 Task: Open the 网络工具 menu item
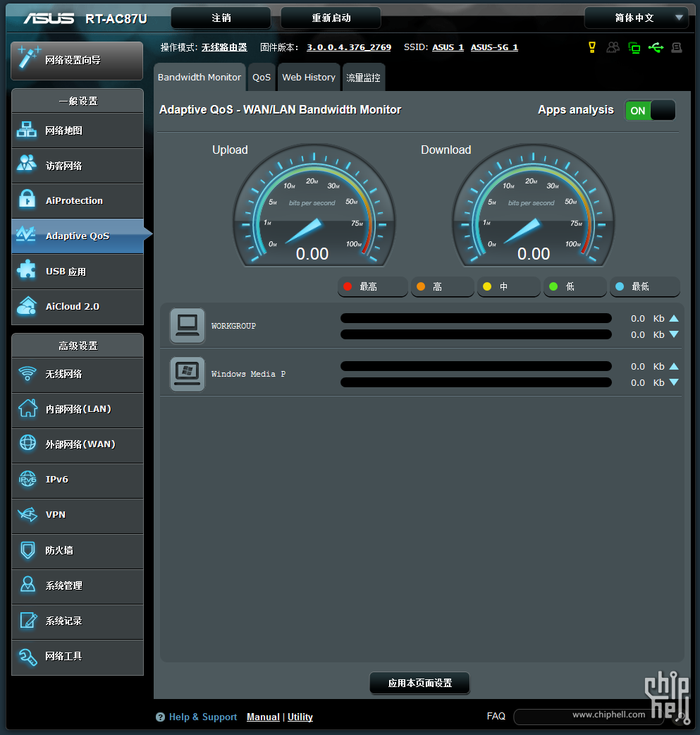tap(78, 656)
